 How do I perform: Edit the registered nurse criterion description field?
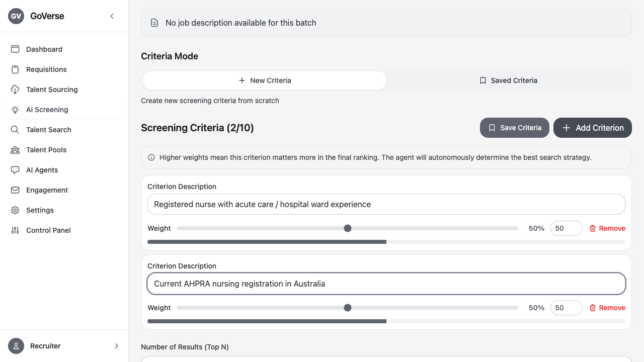pos(386,204)
